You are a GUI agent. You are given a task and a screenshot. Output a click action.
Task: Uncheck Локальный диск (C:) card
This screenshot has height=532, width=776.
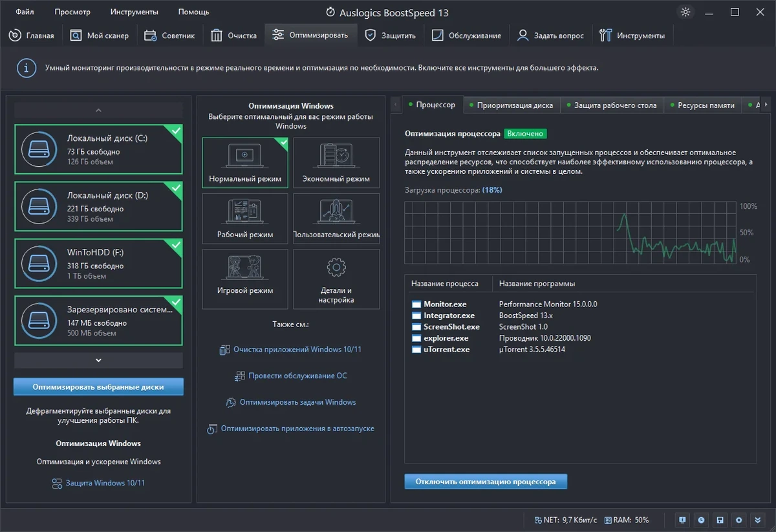pyautogui.click(x=98, y=149)
